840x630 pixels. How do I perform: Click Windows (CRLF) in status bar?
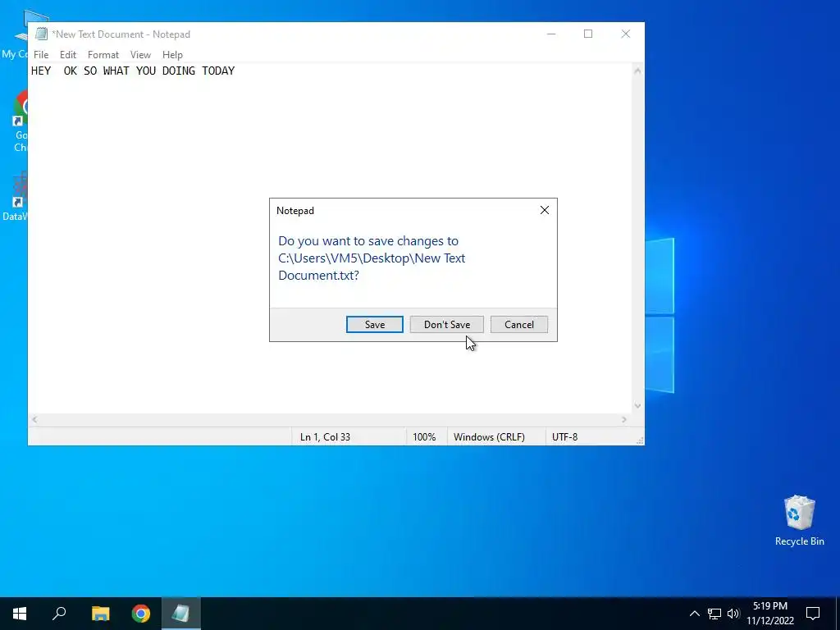(489, 436)
